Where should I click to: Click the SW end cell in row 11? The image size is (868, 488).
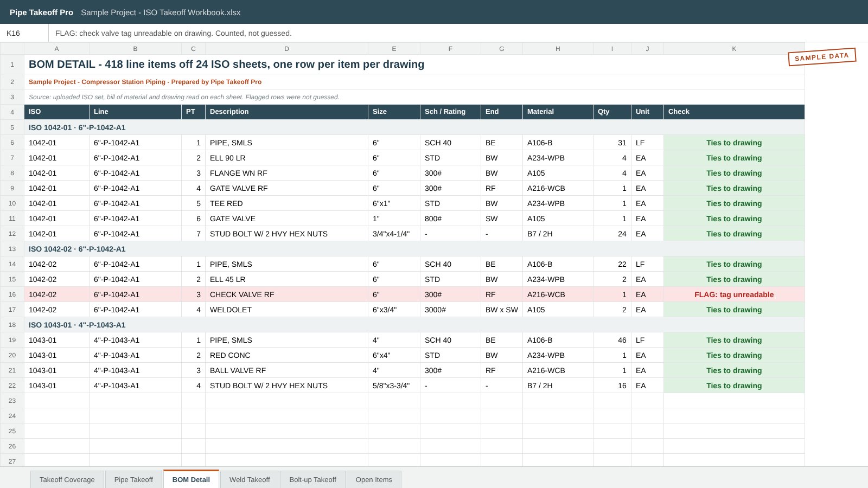[502, 219]
